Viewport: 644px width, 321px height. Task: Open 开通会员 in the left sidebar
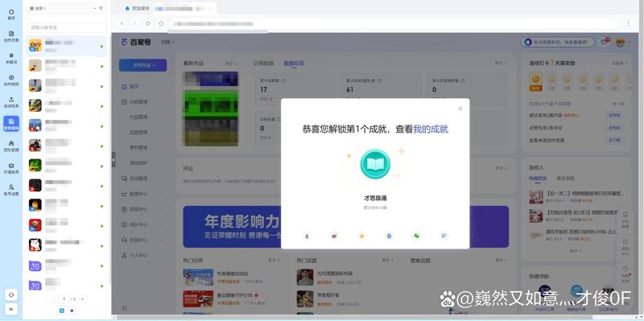click(11, 168)
